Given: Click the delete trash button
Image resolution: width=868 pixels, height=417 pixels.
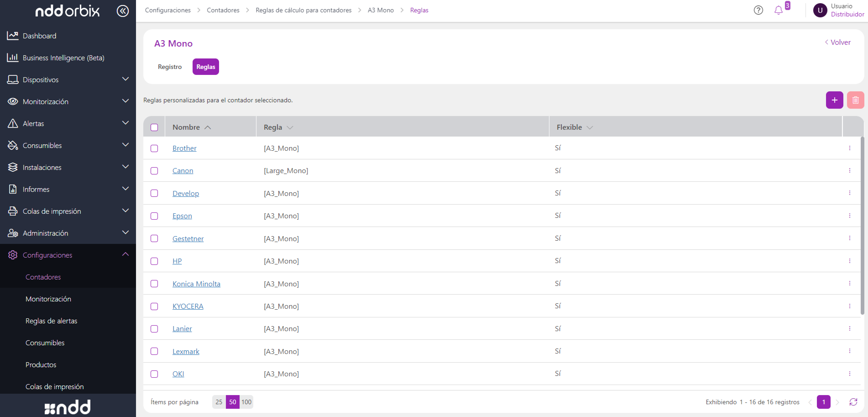Looking at the screenshot, I should pyautogui.click(x=855, y=100).
